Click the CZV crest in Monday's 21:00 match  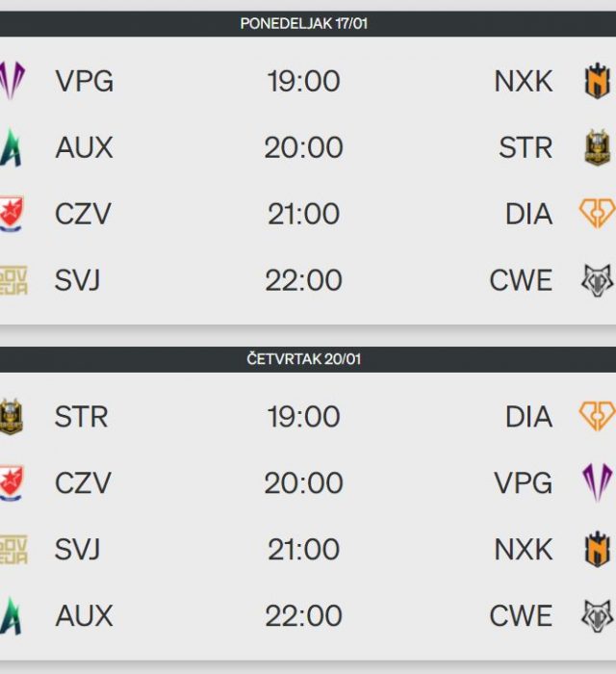(x=13, y=214)
